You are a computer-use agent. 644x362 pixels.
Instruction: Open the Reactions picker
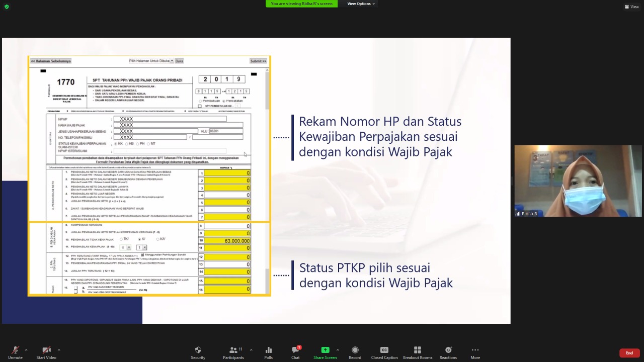[448, 352]
